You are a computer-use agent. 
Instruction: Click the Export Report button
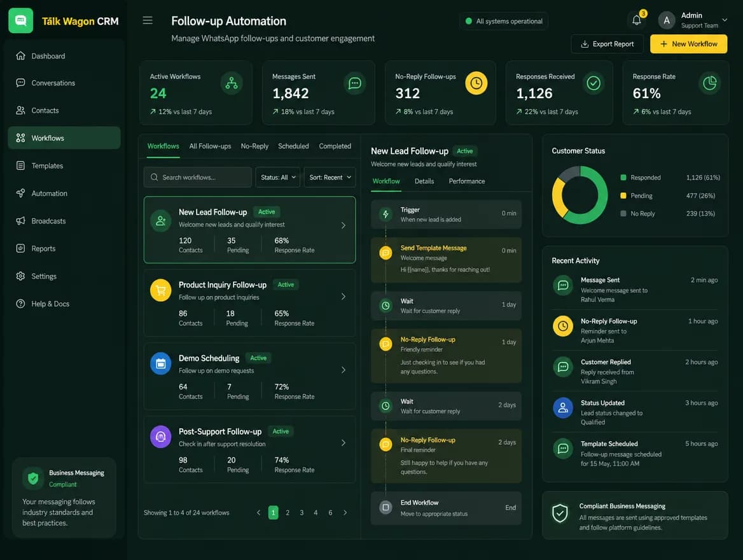[607, 44]
